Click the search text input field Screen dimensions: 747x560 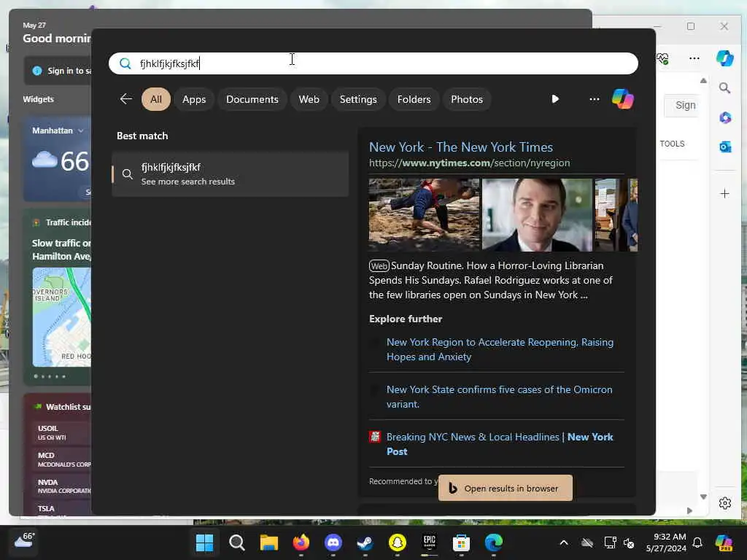[x=373, y=63]
